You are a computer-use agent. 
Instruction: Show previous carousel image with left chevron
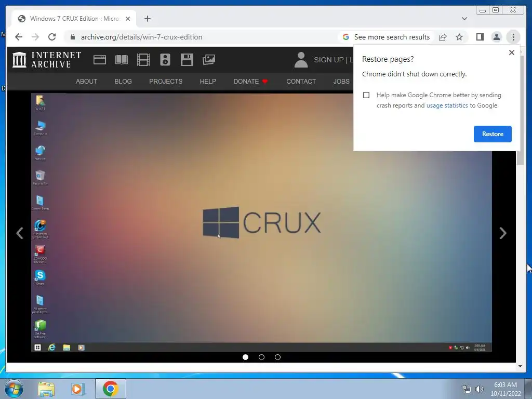[x=20, y=233]
